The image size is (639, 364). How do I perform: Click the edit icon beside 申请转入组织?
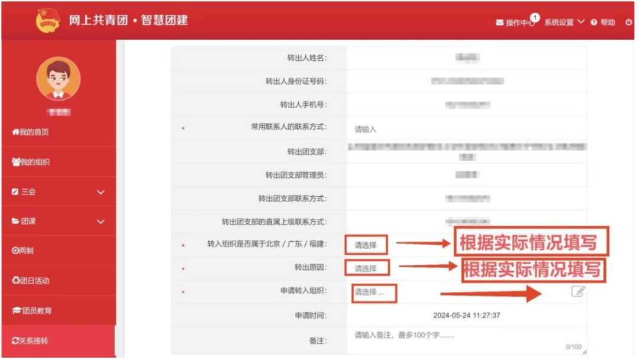(x=577, y=291)
